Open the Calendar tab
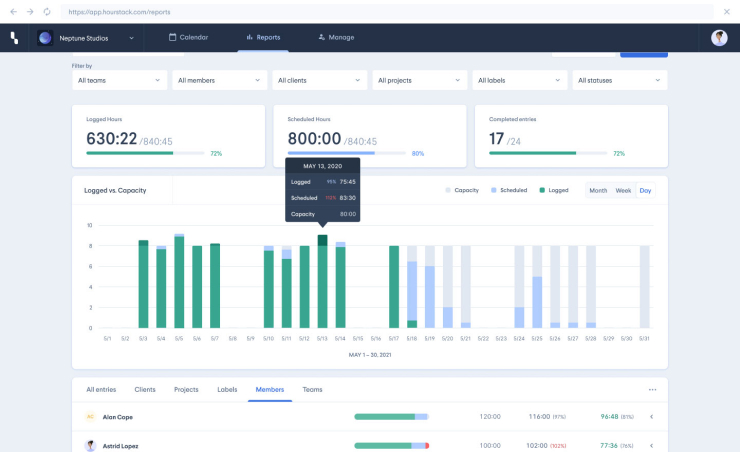Image resolution: width=740 pixels, height=452 pixels. click(x=188, y=37)
